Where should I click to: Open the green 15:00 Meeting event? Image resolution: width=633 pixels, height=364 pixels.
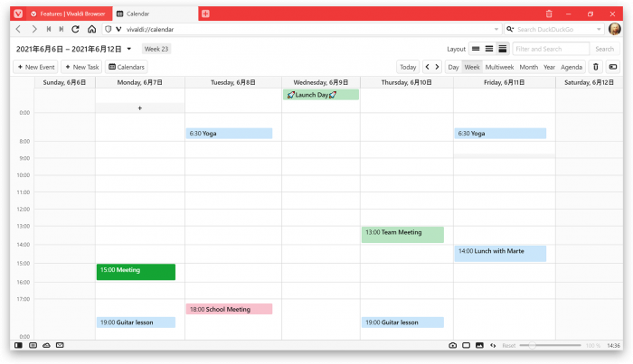(136, 272)
